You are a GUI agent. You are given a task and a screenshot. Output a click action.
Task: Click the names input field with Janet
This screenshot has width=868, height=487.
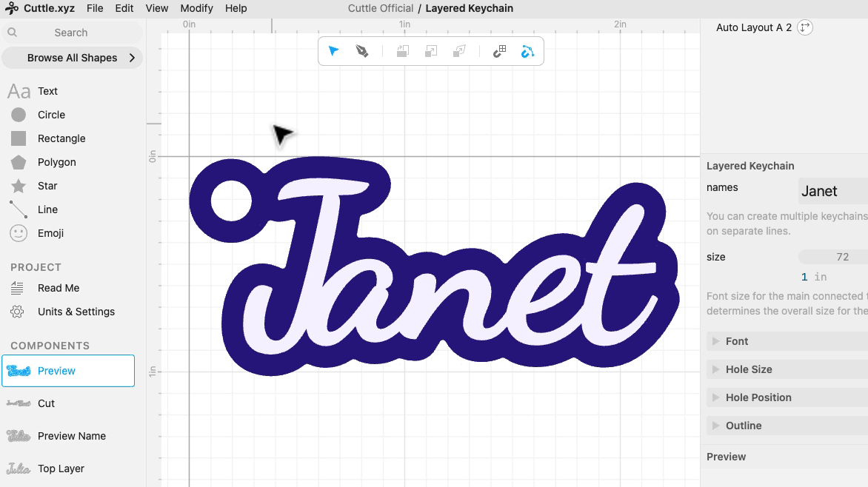(x=833, y=191)
